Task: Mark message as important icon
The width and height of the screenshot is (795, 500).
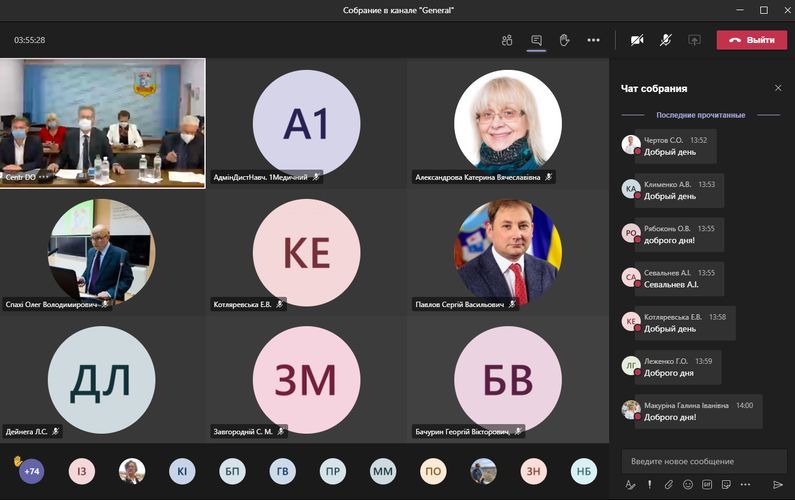Action: tap(649, 485)
